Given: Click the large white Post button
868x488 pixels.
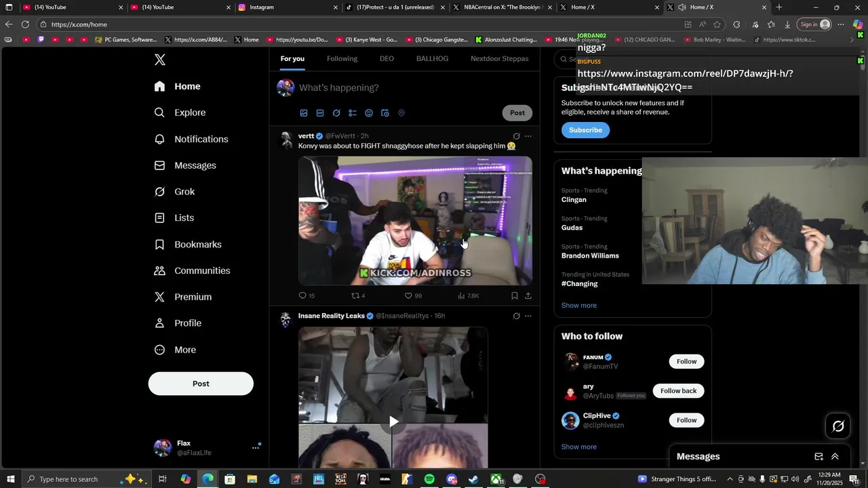Looking at the screenshot, I should 201,384.
